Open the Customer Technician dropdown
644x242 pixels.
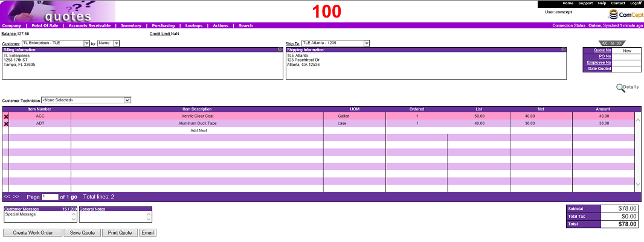coord(127,100)
